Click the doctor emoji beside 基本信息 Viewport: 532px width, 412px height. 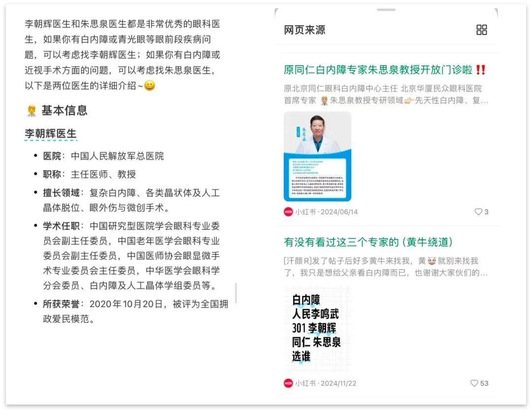coord(32,110)
